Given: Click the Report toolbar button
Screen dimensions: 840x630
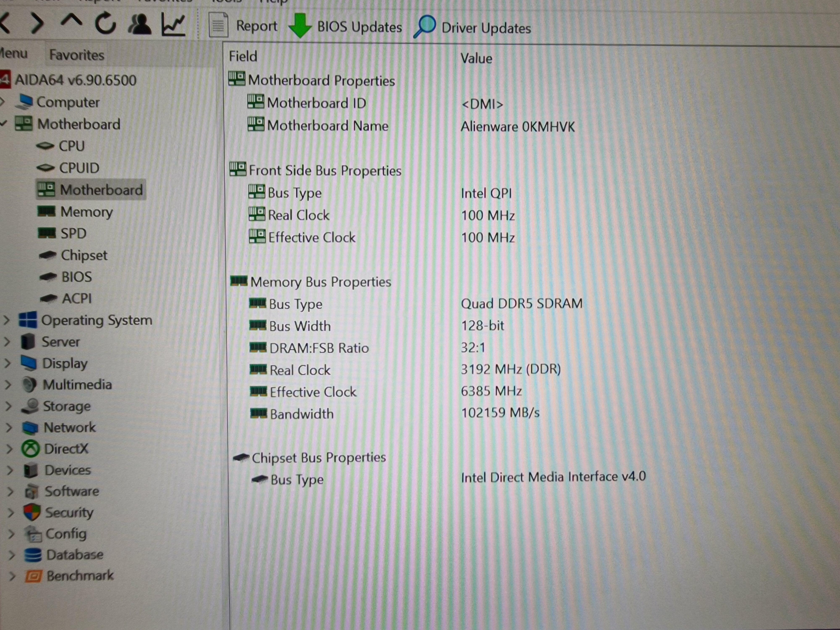Looking at the screenshot, I should tap(243, 25).
